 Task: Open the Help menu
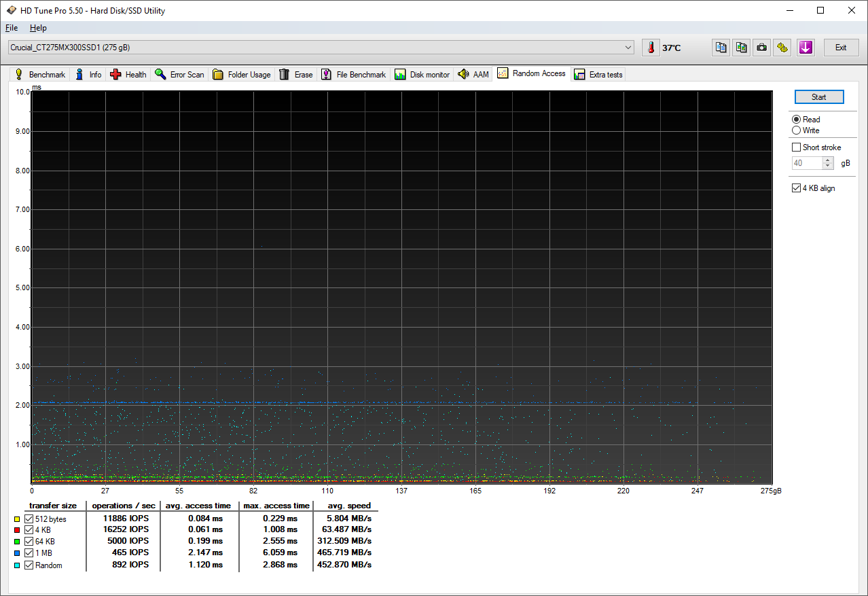point(38,28)
